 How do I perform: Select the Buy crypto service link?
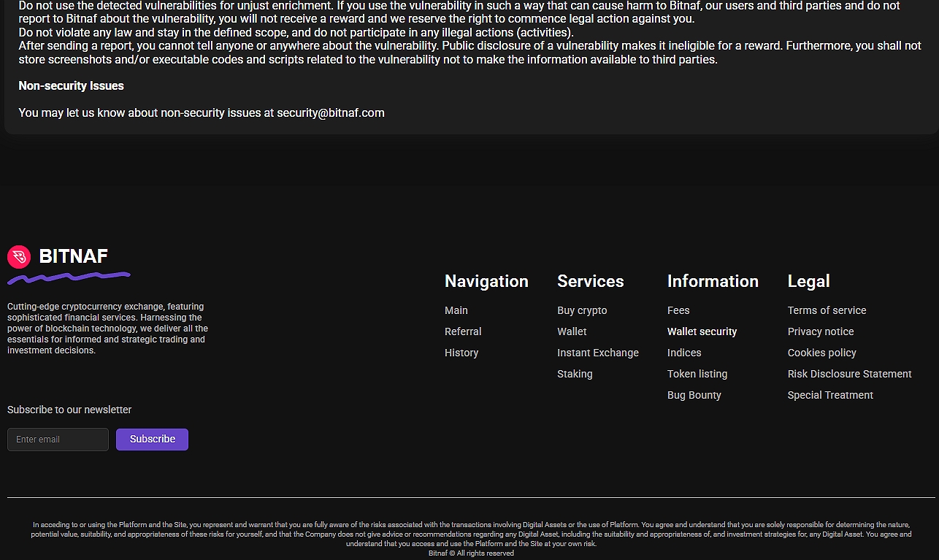[582, 310]
